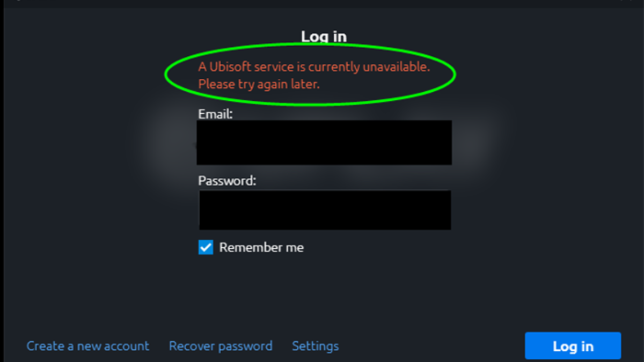Click the word "Please" in the error

(x=216, y=84)
